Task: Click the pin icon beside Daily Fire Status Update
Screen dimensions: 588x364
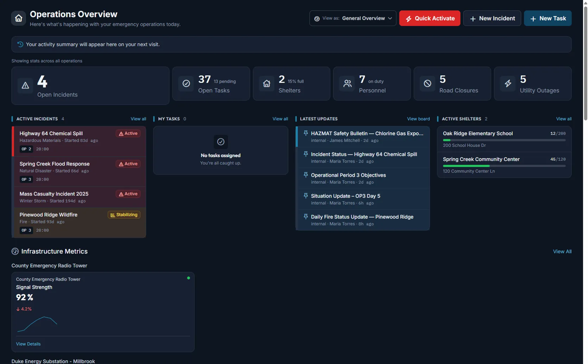Action: (x=306, y=216)
